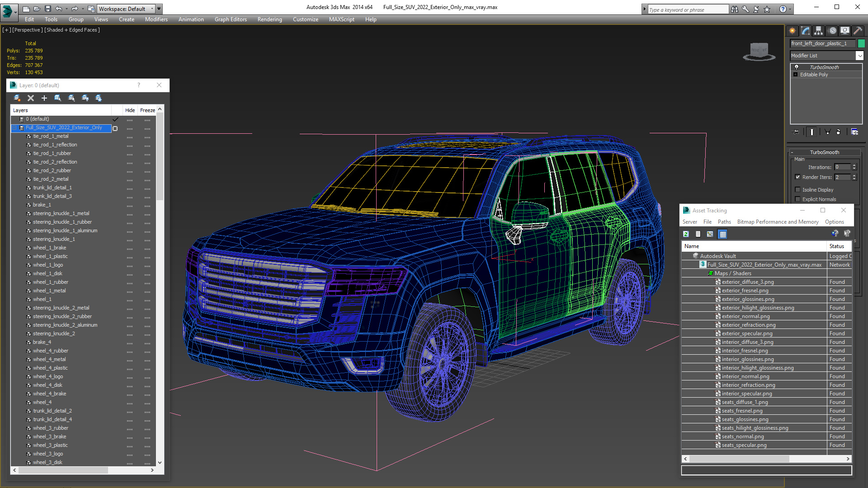Open the Modify command panel tab
This screenshot has height=488, width=868.
click(805, 31)
